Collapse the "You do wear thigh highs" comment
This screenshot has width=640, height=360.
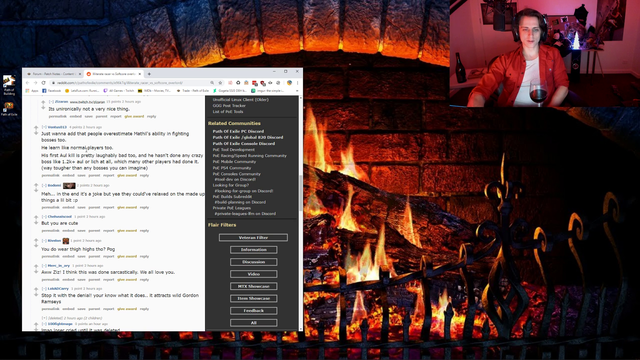tap(44, 241)
